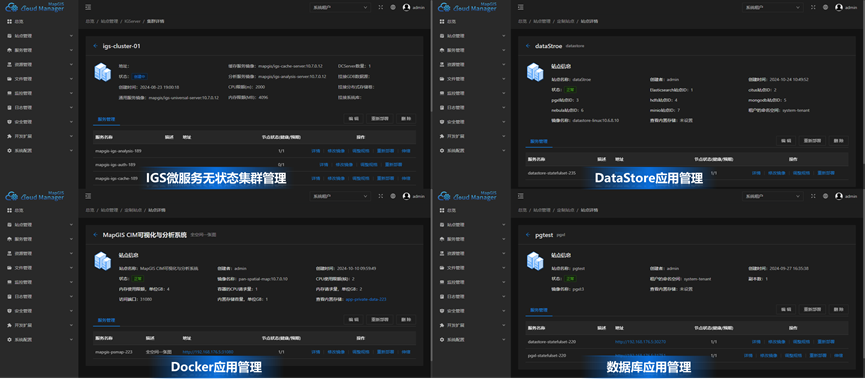The width and height of the screenshot is (865, 390).
Task: Open 系统用户 dropdown in dataStroe panel
Action: [772, 7]
